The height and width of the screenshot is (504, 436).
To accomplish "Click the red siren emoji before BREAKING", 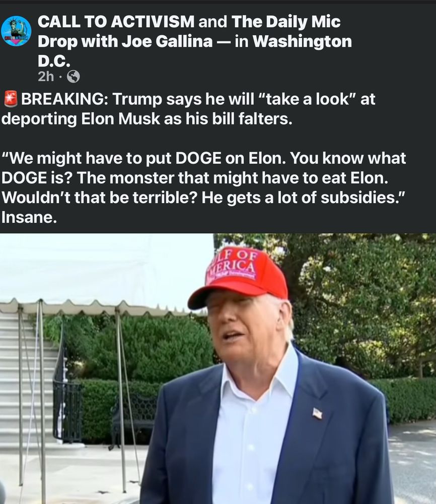I will coord(10,99).
